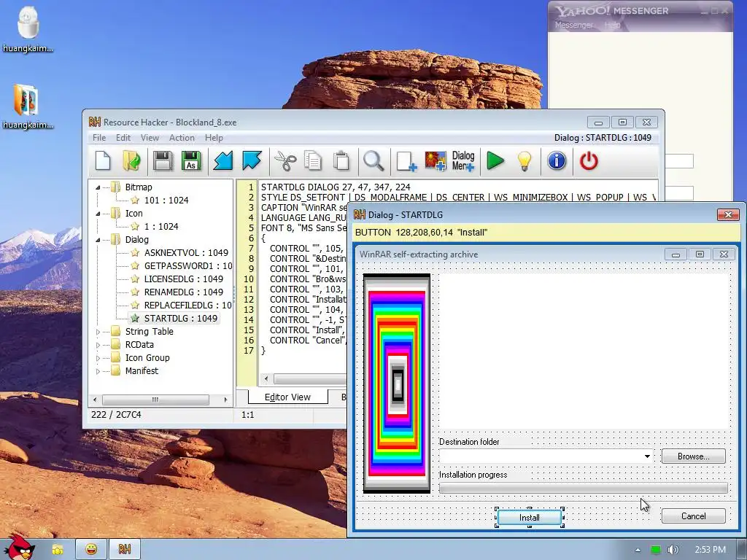
Task: Select ASKNEXTVOL : 1049 dialog
Action: [186, 253]
